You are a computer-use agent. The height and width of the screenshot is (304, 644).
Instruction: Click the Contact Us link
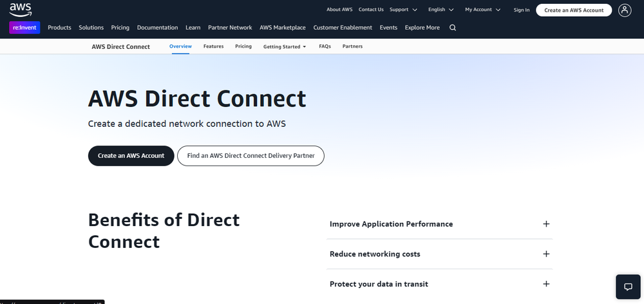coord(371,10)
